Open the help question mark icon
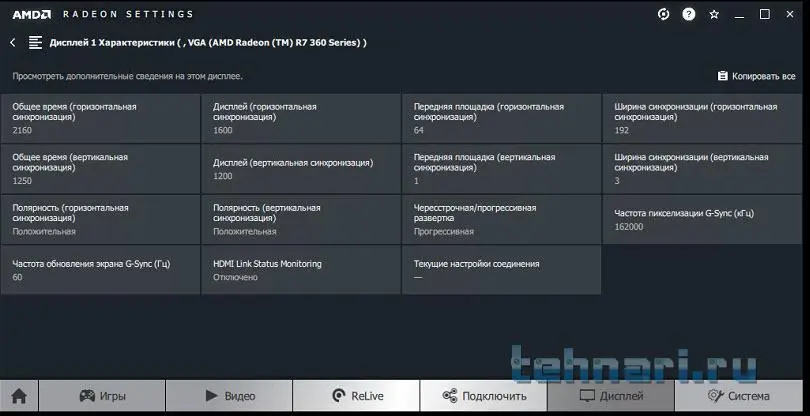 click(689, 14)
